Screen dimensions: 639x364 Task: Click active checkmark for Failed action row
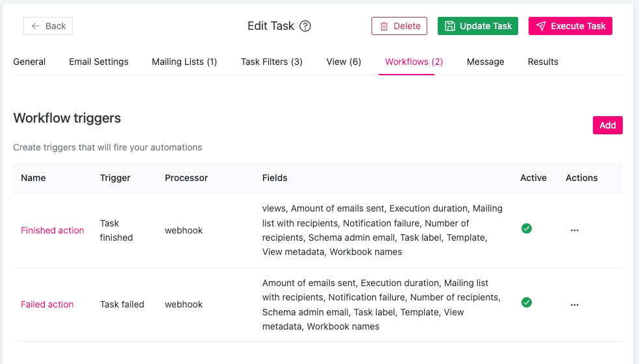tap(527, 302)
